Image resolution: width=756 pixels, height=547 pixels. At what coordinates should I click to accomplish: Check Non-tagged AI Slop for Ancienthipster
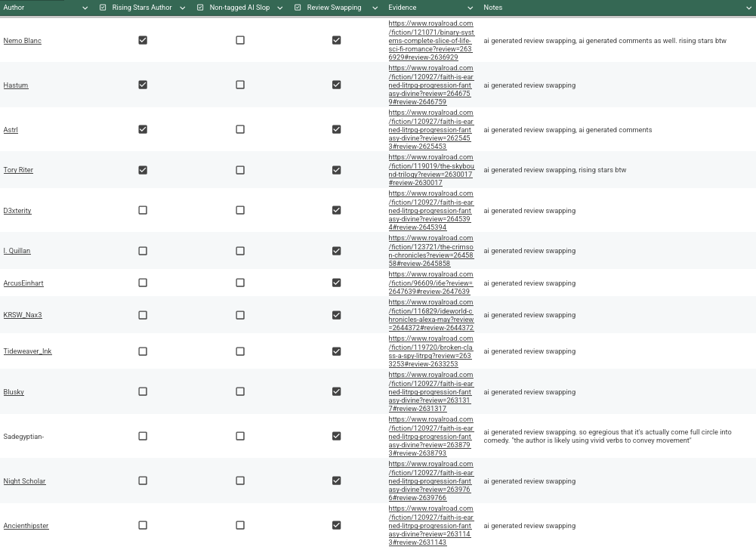(240, 525)
